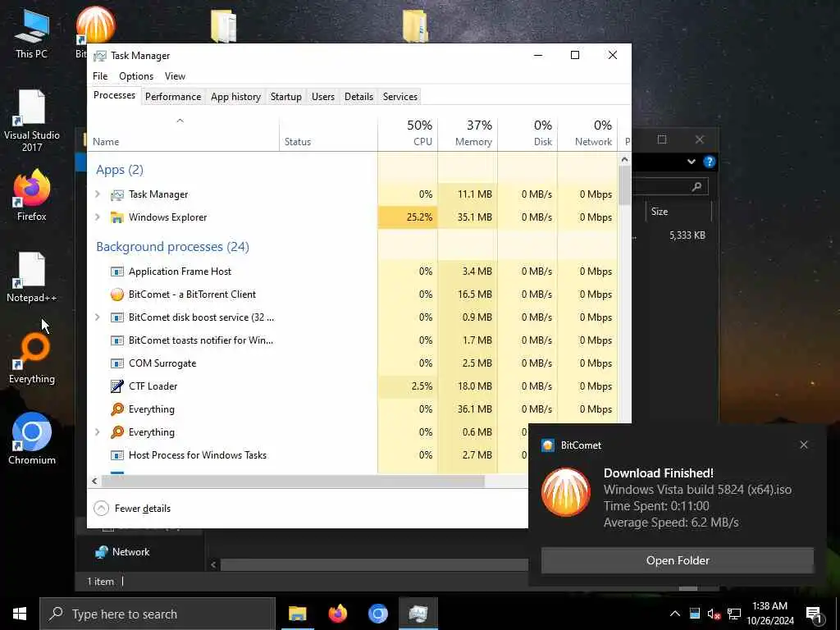This screenshot has height=630, width=840.
Task: Expand the Explorer ribbon chevron
Action: point(691,162)
